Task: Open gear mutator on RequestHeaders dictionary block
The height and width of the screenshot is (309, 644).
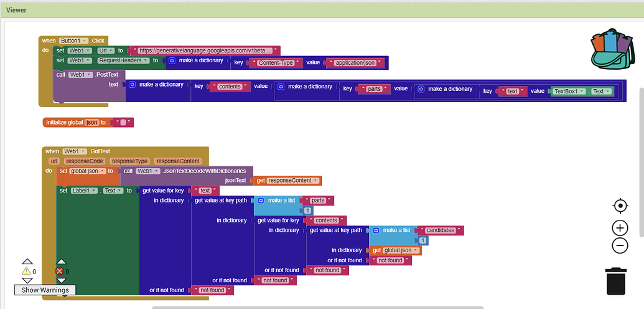Action: pyautogui.click(x=172, y=61)
